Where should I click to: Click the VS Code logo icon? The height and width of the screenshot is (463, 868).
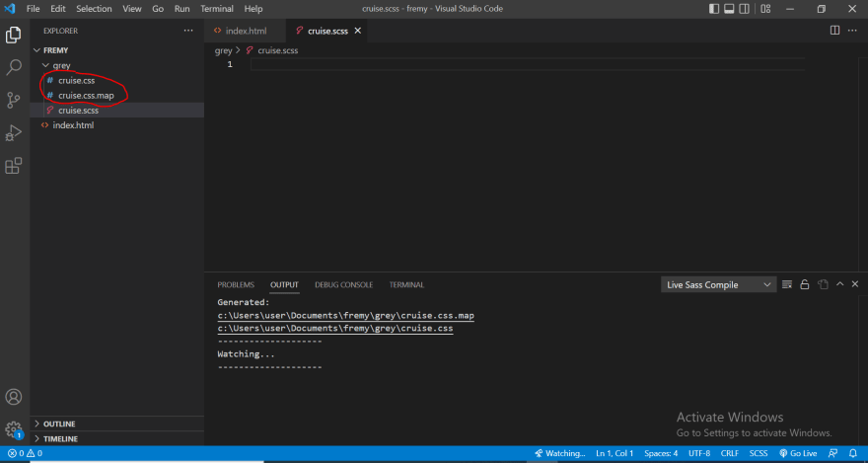point(10,9)
